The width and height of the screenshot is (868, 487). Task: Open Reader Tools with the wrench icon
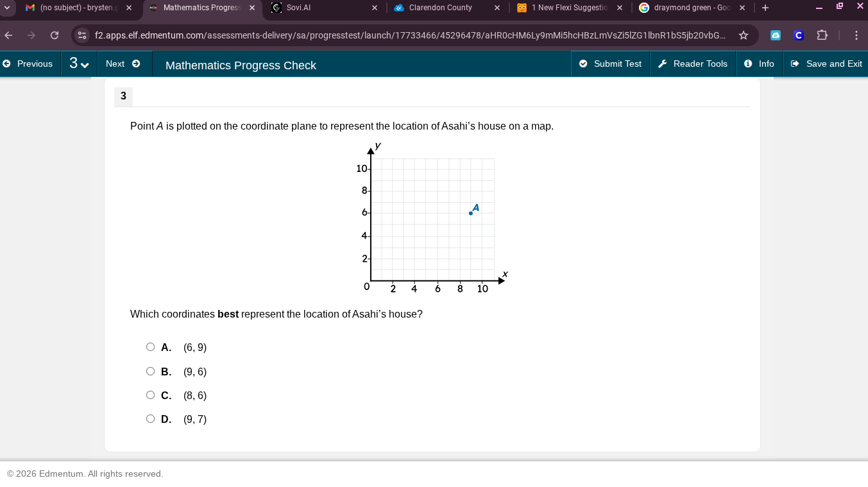(662, 64)
